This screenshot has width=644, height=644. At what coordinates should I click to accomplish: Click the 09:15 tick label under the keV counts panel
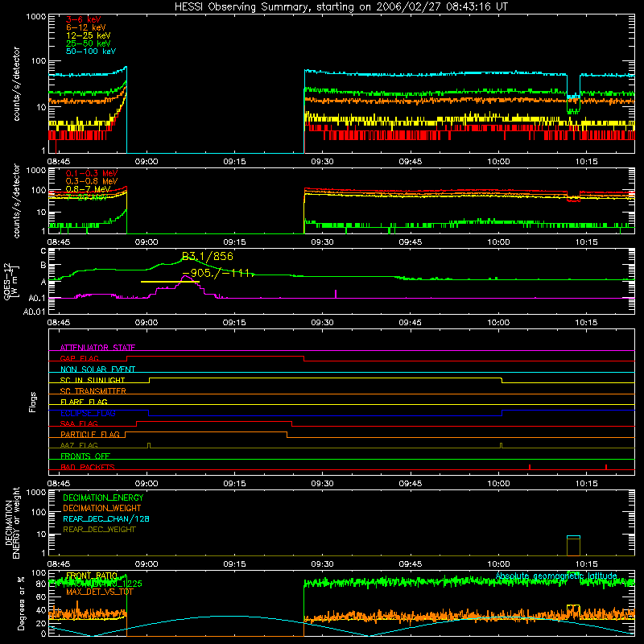pyautogui.click(x=234, y=162)
